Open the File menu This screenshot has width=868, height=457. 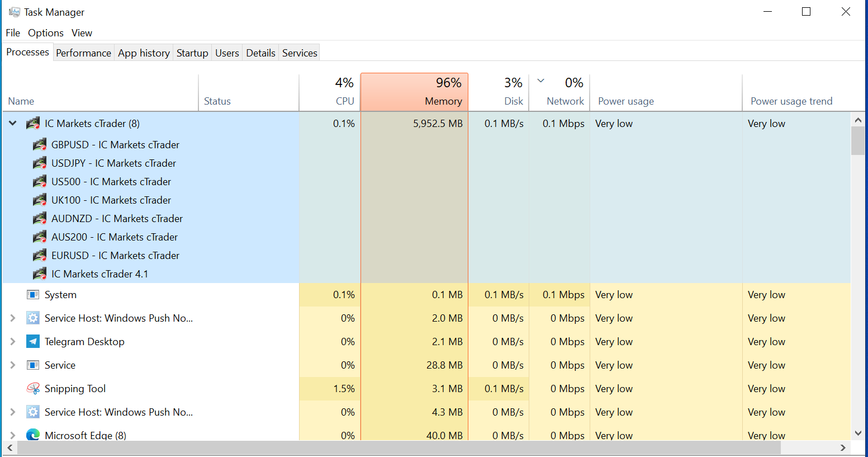[x=13, y=33]
